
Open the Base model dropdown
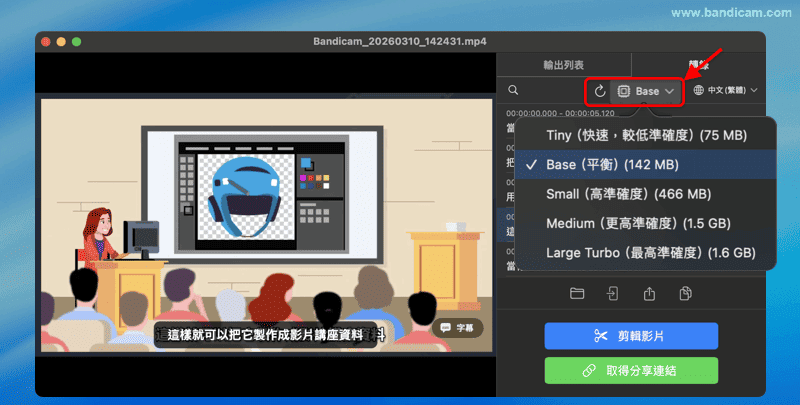[646, 91]
